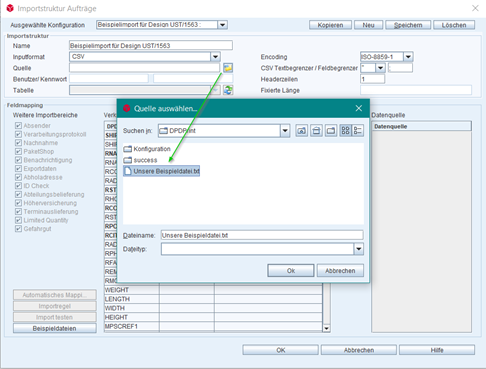Click the Importregel button
The height and width of the screenshot is (369, 486).
(x=55, y=306)
